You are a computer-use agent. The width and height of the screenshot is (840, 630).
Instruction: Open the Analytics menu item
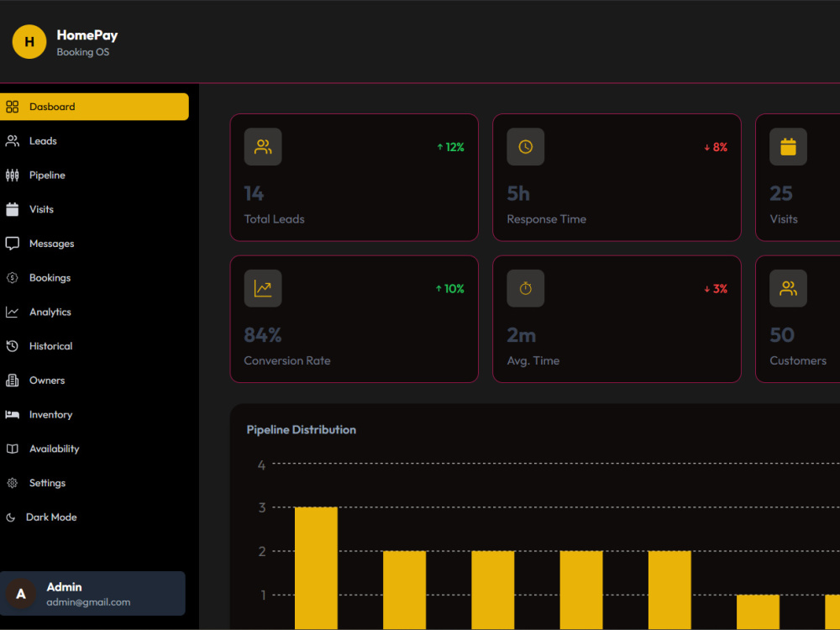point(94,312)
